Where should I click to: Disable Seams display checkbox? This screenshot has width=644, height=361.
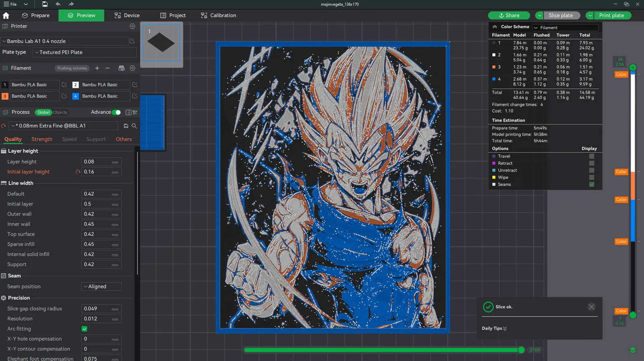592,185
